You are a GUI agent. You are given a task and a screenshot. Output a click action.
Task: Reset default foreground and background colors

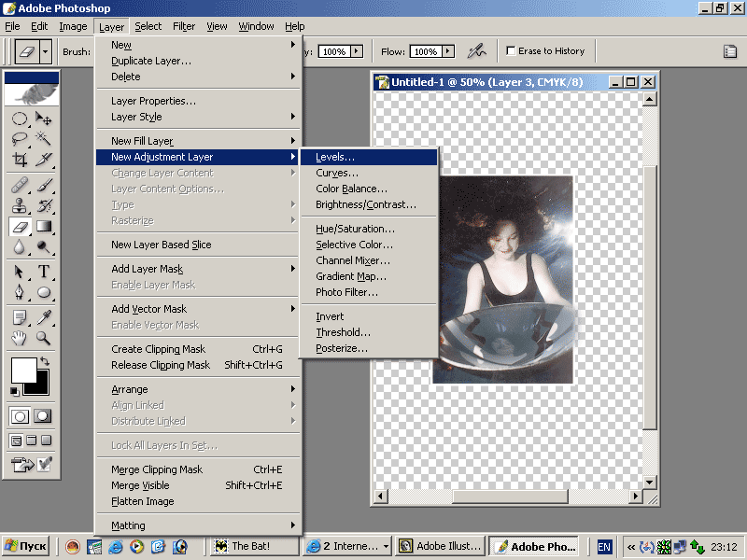[14, 391]
